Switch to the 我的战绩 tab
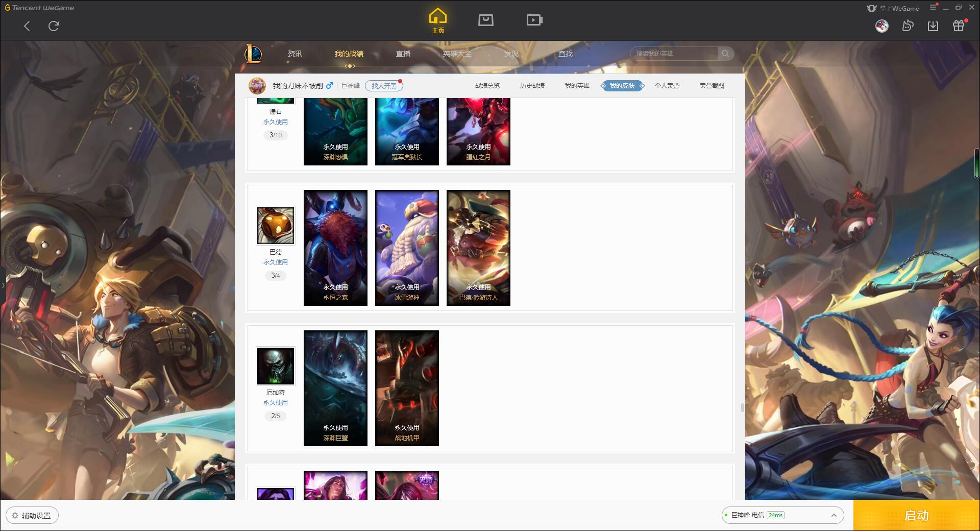This screenshot has height=531, width=980. tap(349, 54)
